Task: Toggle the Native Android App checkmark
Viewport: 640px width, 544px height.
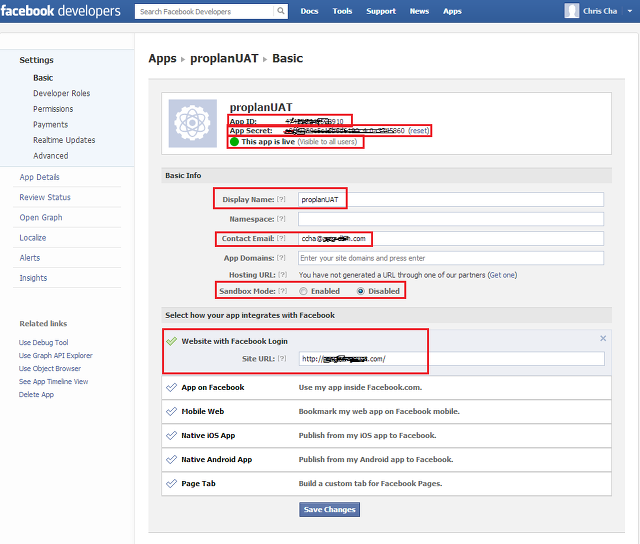Action: point(171,460)
